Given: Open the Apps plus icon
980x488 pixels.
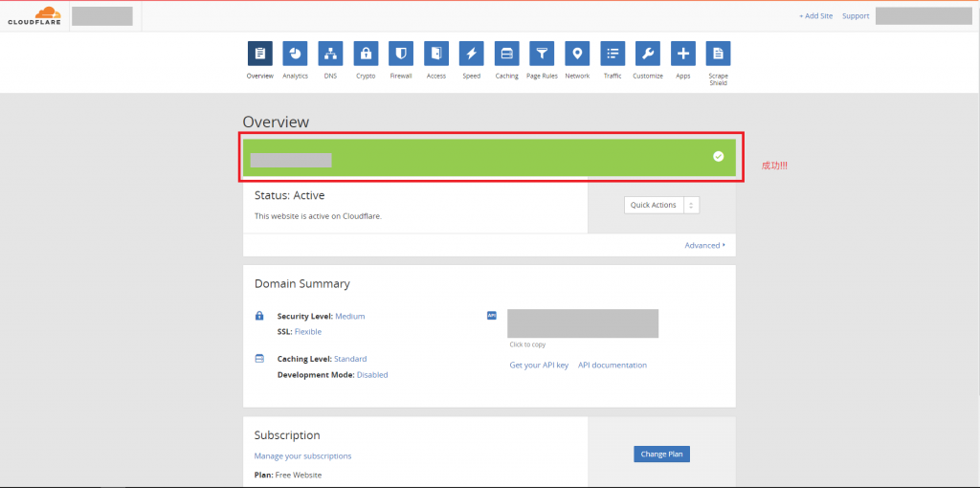Looking at the screenshot, I should tap(683, 54).
